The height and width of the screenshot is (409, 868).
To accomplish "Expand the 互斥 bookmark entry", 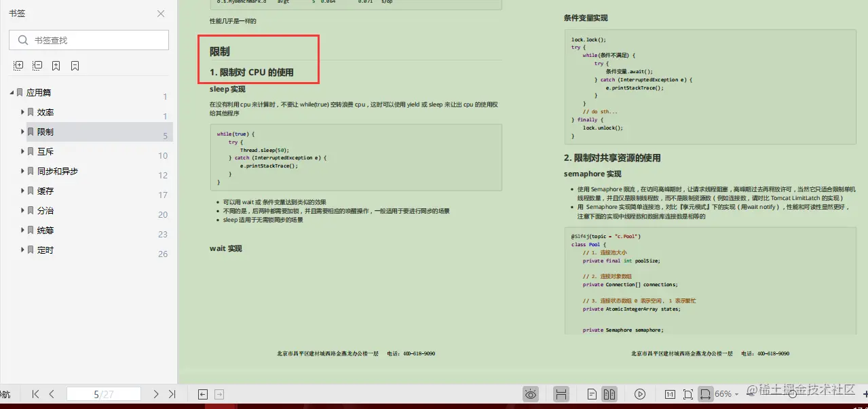I will point(23,151).
